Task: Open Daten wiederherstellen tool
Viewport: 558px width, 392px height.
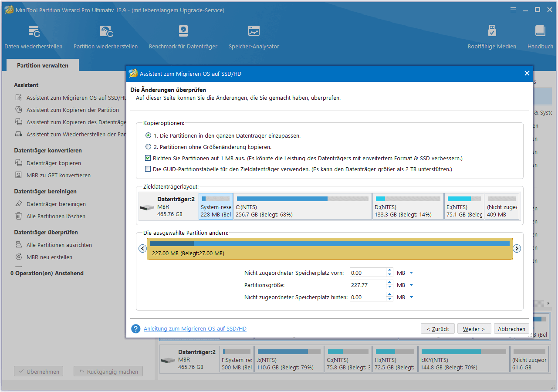Action: 34,37
